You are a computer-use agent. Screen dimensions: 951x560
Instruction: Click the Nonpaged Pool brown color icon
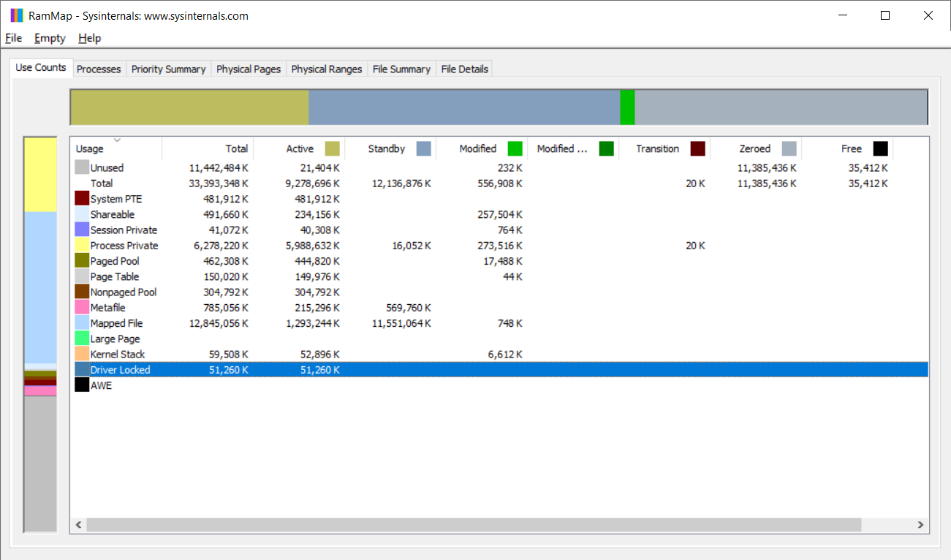coord(82,292)
